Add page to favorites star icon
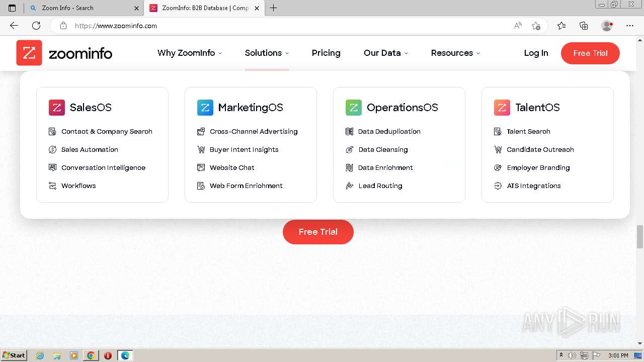The height and width of the screenshot is (362, 644). pyautogui.click(x=536, y=26)
